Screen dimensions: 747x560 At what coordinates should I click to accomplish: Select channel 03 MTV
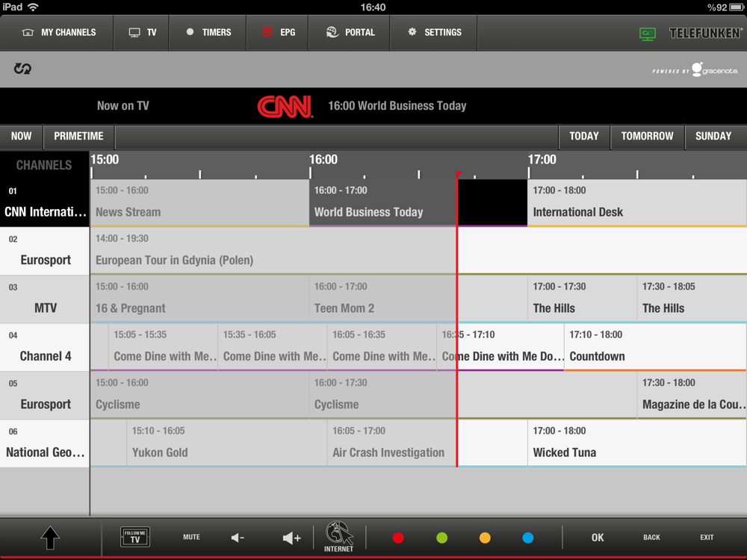tap(45, 299)
